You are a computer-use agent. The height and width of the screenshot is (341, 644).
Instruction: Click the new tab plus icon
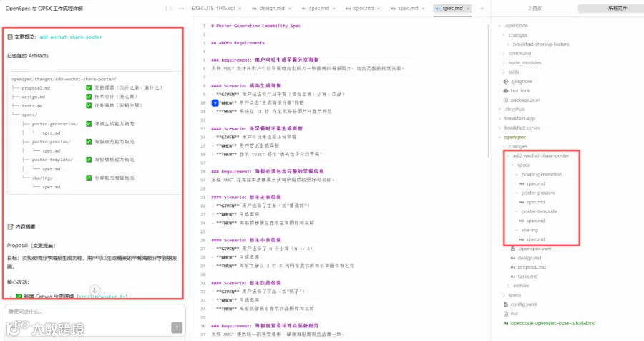point(482,8)
